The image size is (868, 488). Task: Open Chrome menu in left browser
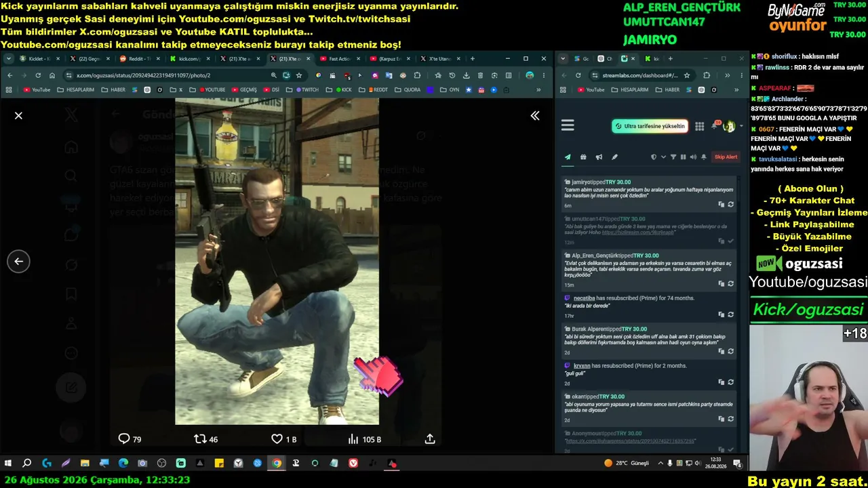[x=544, y=75]
